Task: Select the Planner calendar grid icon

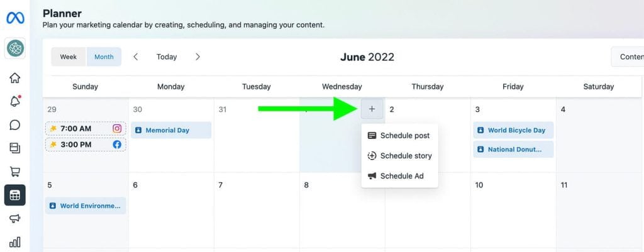Action: (x=14, y=195)
